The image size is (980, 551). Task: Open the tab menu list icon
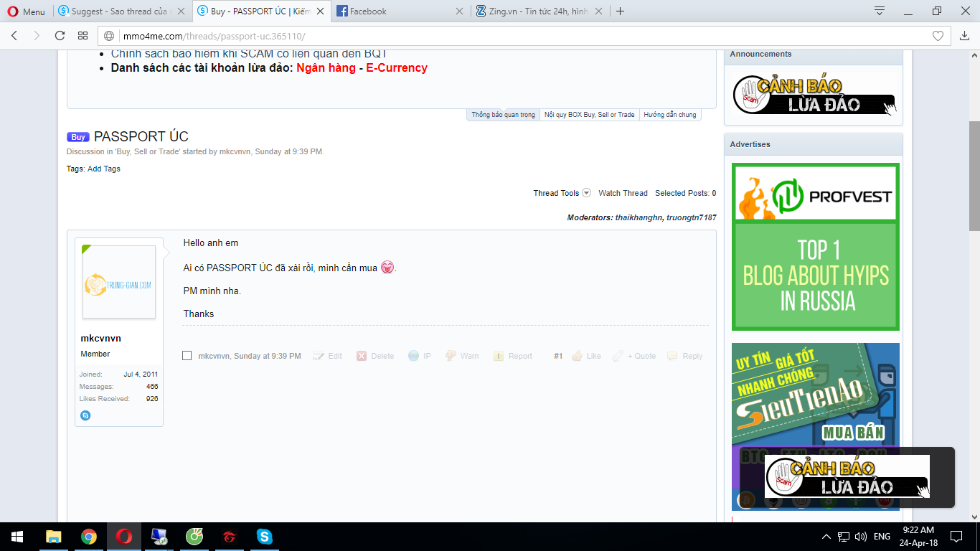tap(880, 11)
